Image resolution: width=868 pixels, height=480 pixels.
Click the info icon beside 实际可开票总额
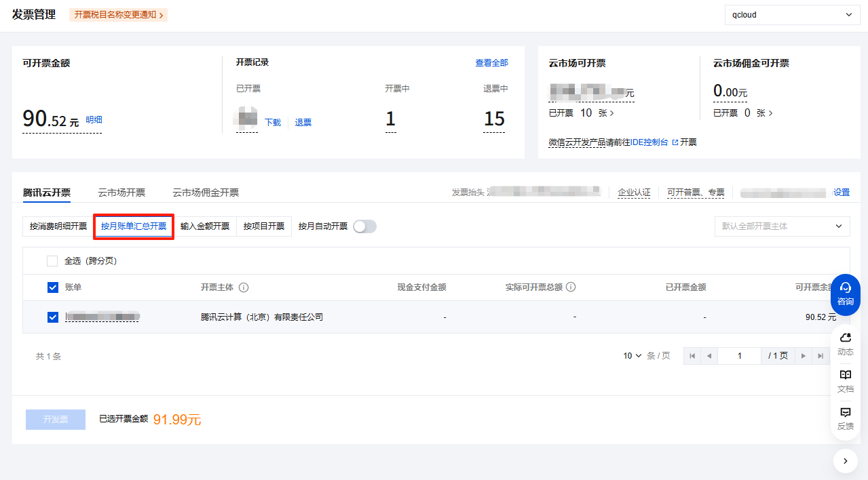[x=571, y=287]
